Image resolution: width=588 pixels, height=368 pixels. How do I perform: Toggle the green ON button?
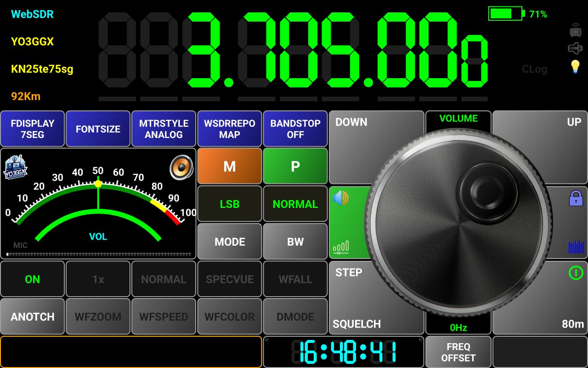[x=32, y=279]
